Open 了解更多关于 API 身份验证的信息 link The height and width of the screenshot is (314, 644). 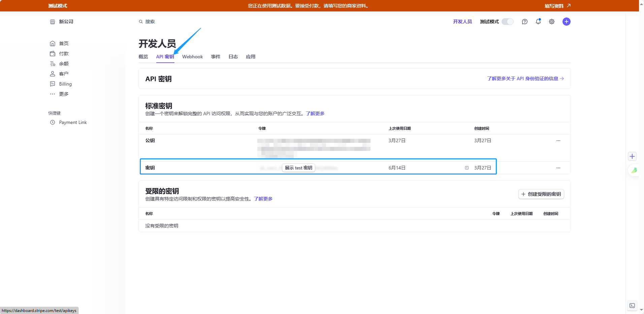click(x=525, y=78)
